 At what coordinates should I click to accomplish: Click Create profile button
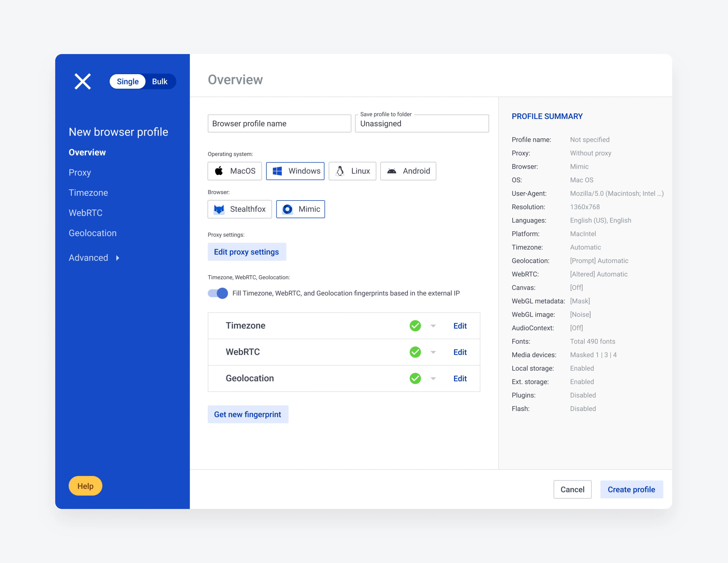(631, 489)
